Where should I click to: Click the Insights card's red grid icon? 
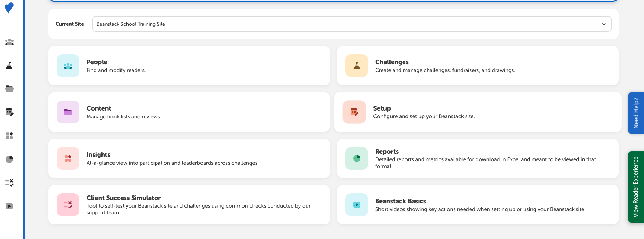click(x=68, y=158)
